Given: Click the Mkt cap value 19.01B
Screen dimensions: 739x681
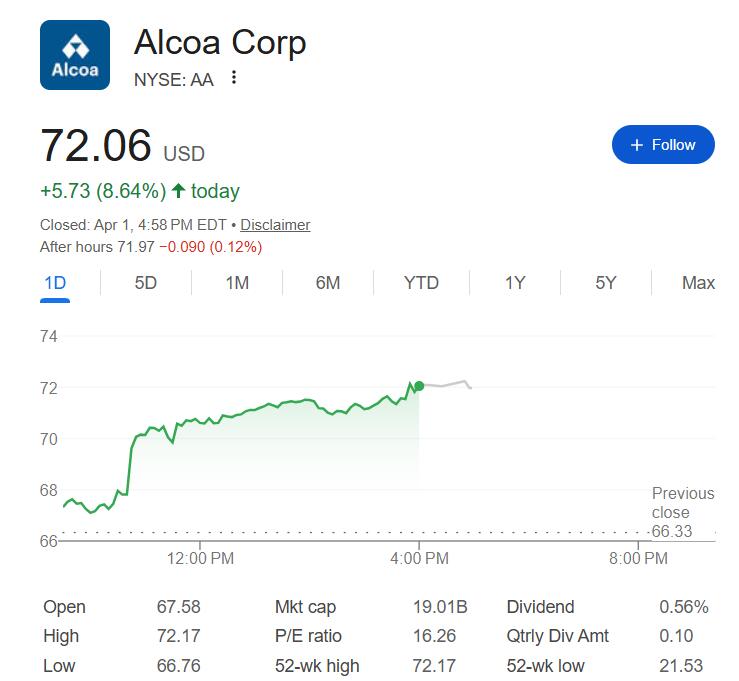Looking at the screenshot, I should click(440, 607).
